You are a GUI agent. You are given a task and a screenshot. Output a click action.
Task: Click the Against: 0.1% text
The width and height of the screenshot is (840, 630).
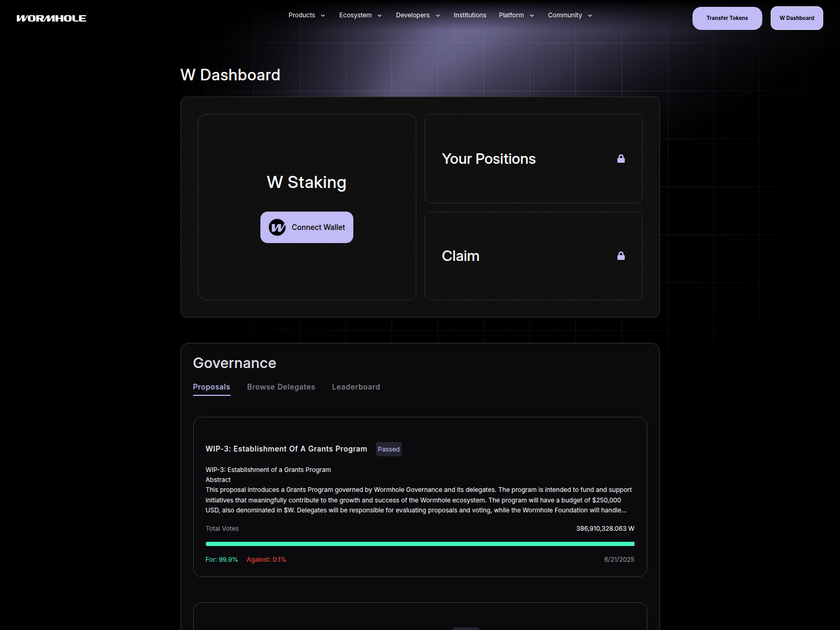click(x=267, y=560)
